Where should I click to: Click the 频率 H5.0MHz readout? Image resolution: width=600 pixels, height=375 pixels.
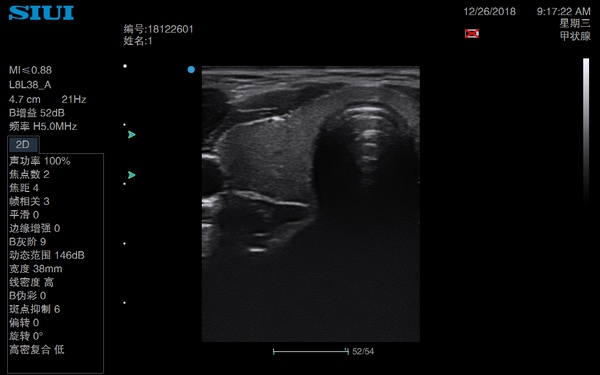[43, 126]
